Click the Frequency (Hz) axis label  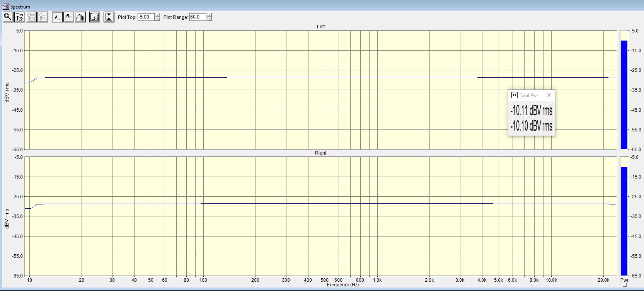(x=343, y=285)
